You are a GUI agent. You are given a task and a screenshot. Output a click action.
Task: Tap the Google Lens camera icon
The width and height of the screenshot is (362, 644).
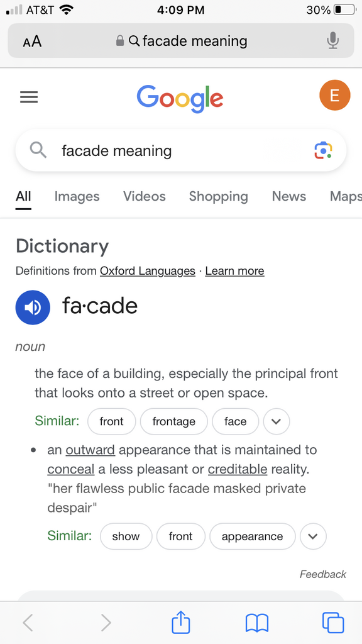click(x=323, y=151)
